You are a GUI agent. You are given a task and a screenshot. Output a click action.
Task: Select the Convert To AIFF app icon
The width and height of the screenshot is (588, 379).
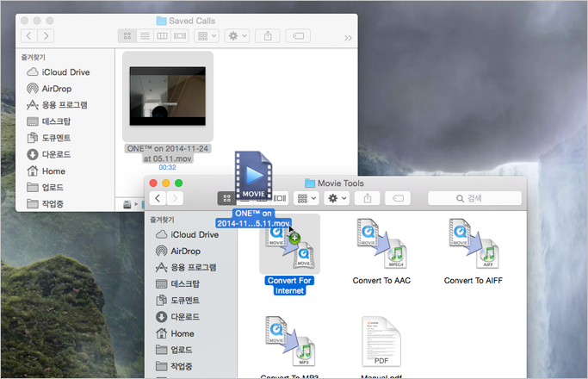[x=473, y=243]
